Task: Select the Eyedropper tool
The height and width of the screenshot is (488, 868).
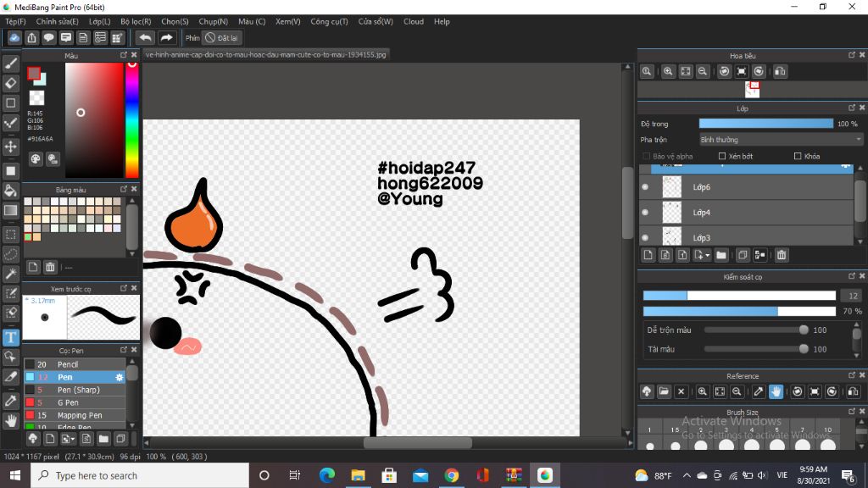Action: pos(10,401)
